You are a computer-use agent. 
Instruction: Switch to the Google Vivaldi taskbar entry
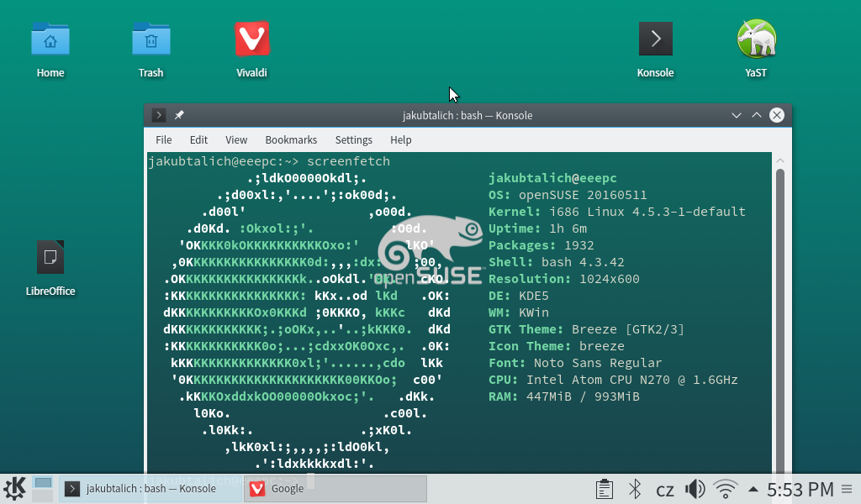click(335, 489)
